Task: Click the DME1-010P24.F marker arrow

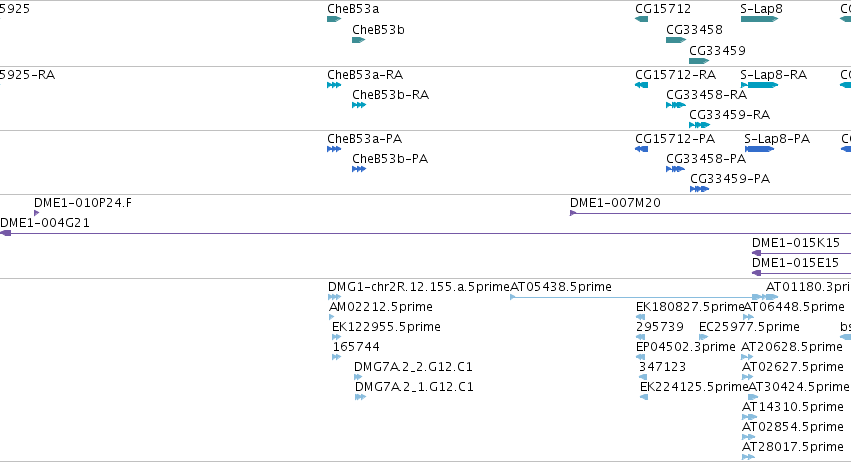Action: click(36, 213)
